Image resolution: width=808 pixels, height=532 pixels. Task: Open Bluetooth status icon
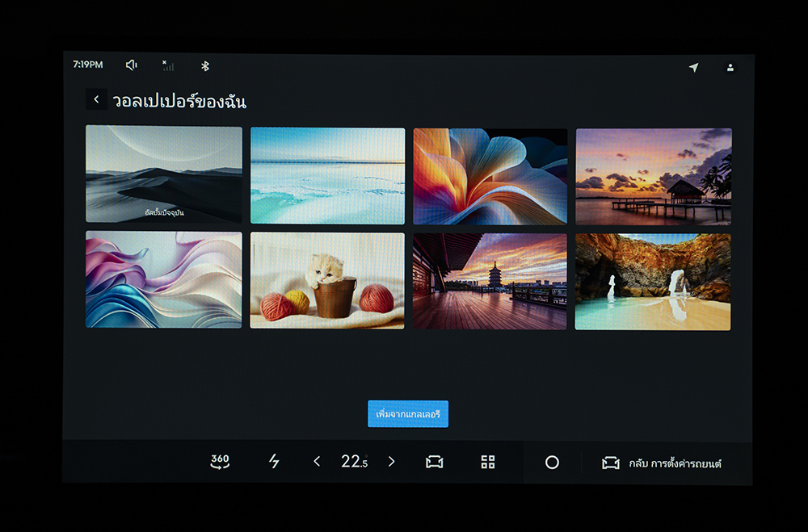[205, 66]
